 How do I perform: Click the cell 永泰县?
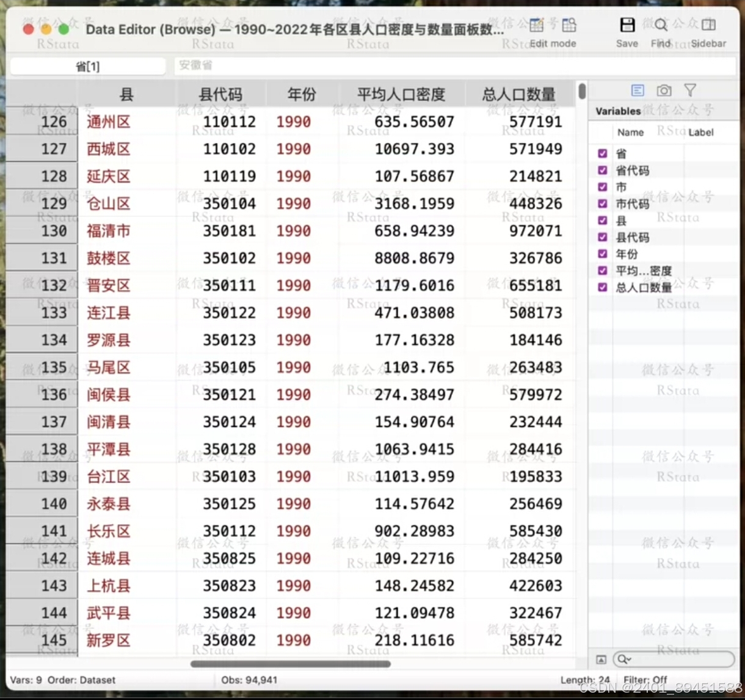point(109,503)
